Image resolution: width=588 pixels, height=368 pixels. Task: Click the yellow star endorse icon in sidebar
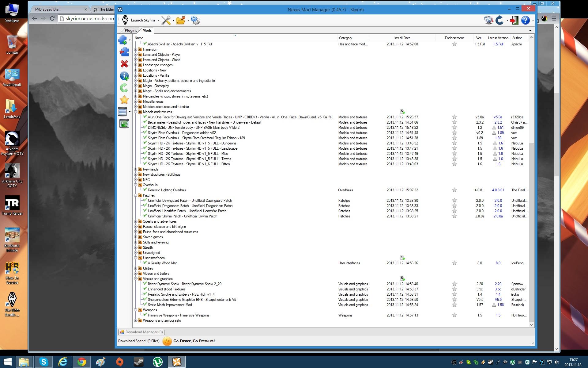[x=124, y=100]
